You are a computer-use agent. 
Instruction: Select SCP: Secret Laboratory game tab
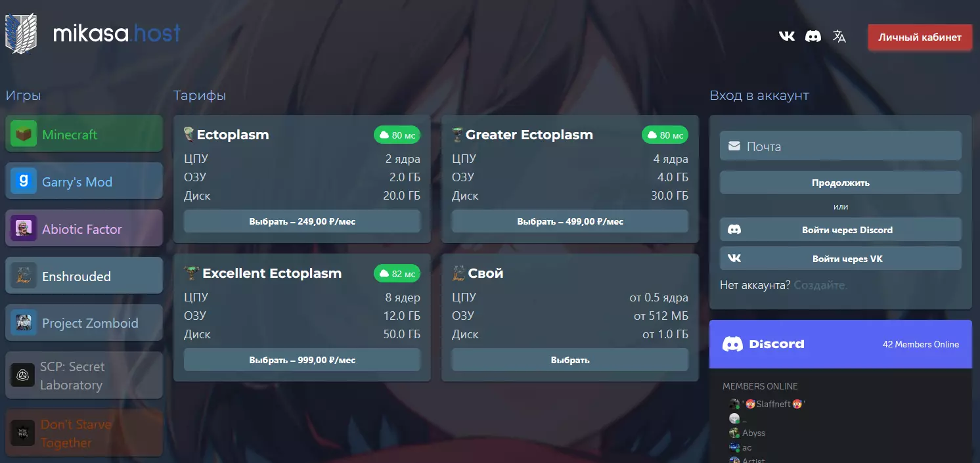pyautogui.click(x=84, y=376)
